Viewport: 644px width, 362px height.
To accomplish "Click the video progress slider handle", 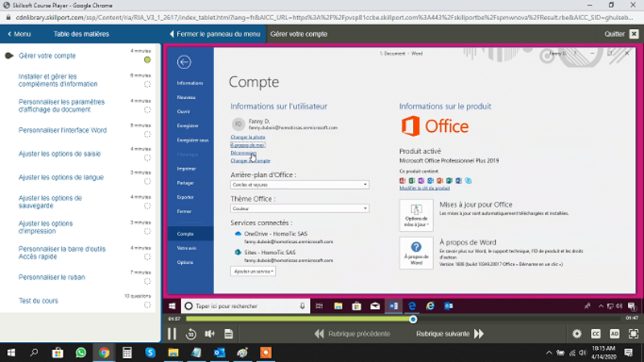I will pos(413,319).
